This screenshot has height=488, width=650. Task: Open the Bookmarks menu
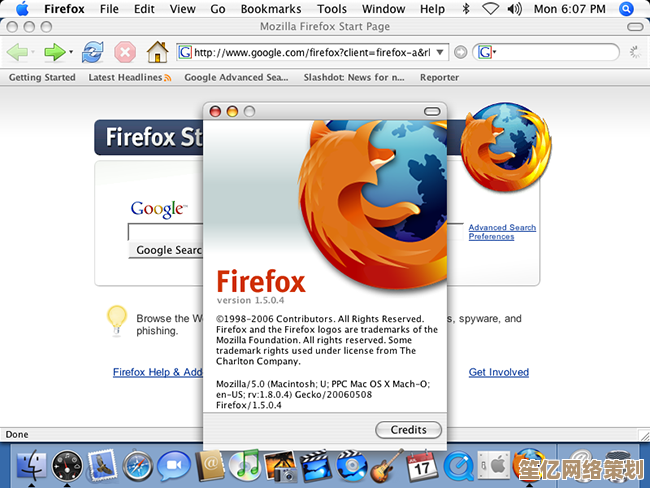coord(270,9)
